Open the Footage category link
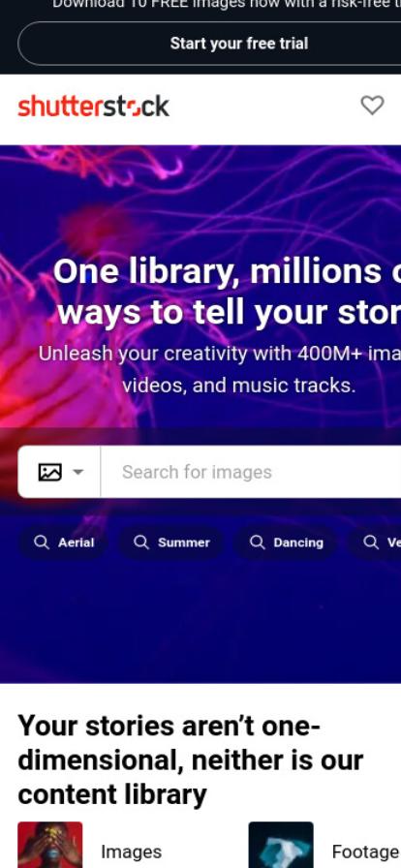This screenshot has width=401, height=868. pos(365,852)
